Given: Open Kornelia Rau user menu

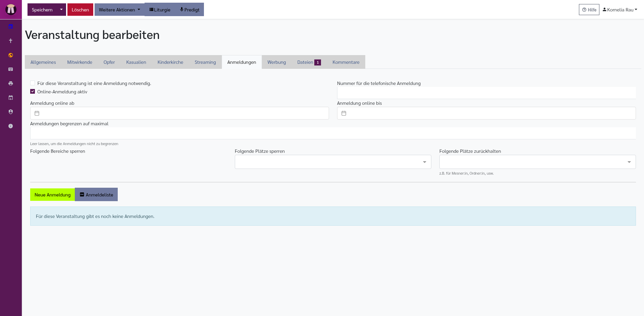Looking at the screenshot, I should [620, 9].
